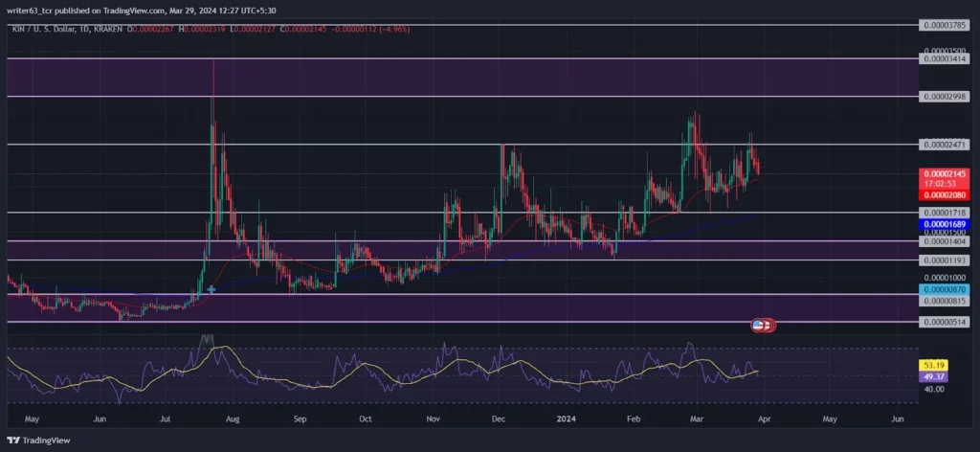Click the 40.00 RSI axis tick
The width and height of the screenshot is (980, 452).
935,390
